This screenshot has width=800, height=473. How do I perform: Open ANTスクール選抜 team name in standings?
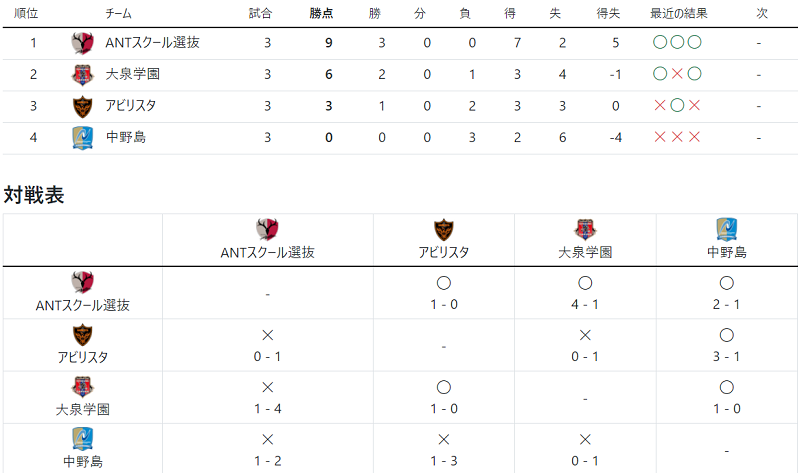pos(152,43)
